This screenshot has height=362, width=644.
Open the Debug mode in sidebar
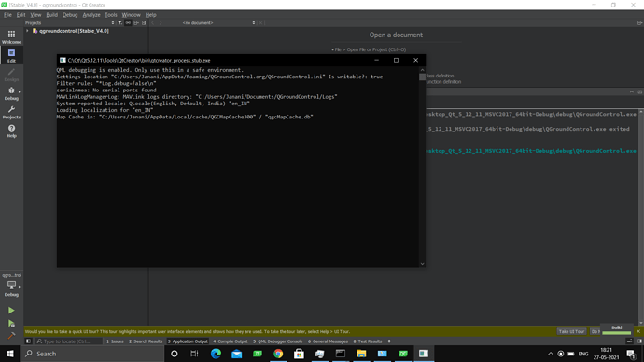coord(11,93)
